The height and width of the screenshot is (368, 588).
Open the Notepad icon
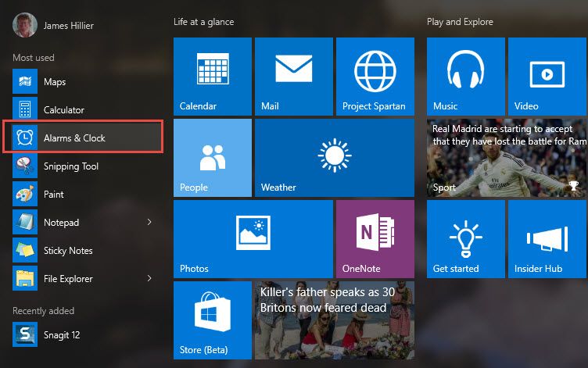click(25, 222)
